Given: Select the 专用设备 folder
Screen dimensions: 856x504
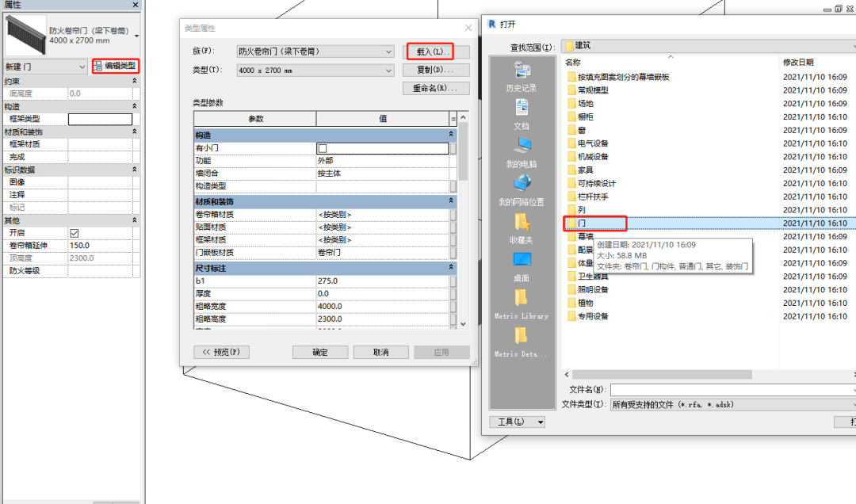Looking at the screenshot, I should coord(587,316).
